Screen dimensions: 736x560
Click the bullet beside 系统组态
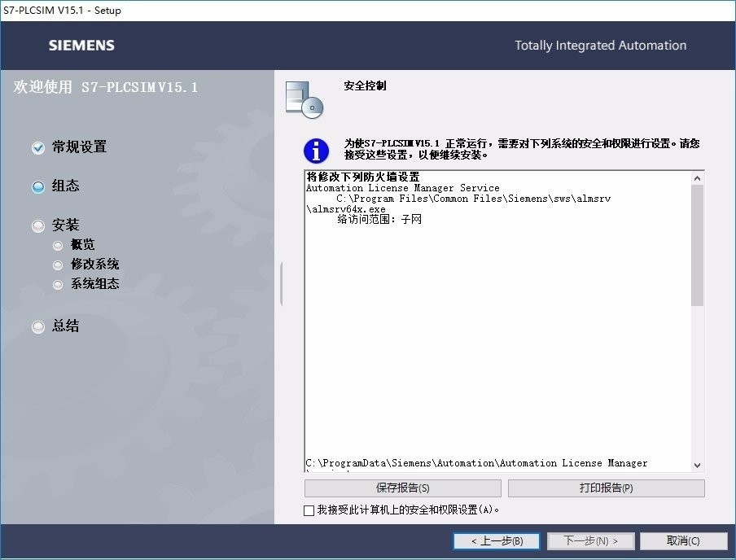point(58,284)
